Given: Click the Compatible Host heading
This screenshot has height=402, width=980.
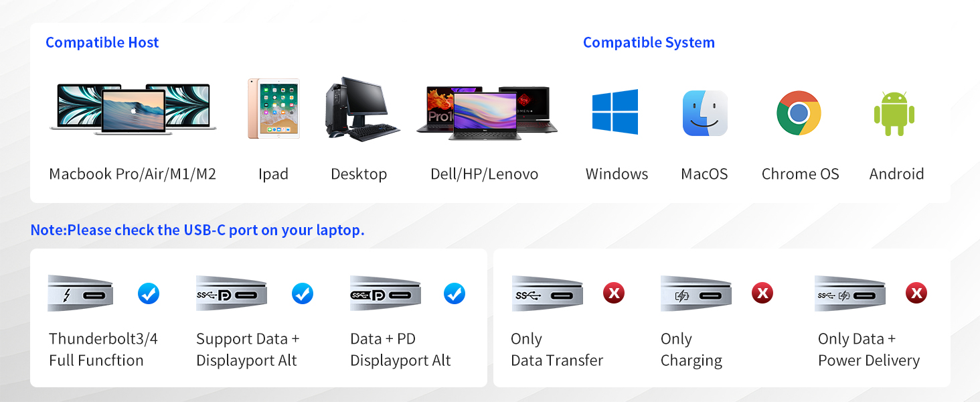Looking at the screenshot, I should 102,43.
